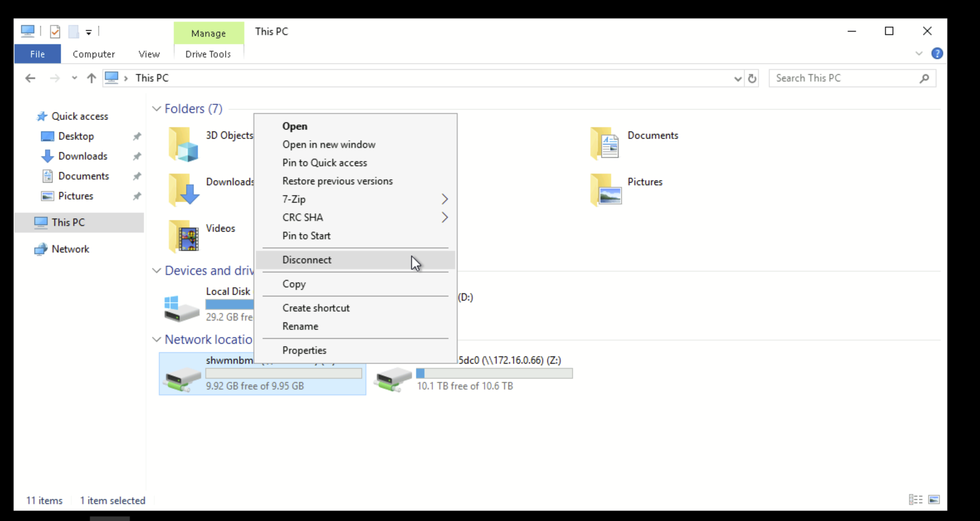The image size is (980, 521).
Task: Unpin Downloads from Quick access
Action: click(x=137, y=156)
